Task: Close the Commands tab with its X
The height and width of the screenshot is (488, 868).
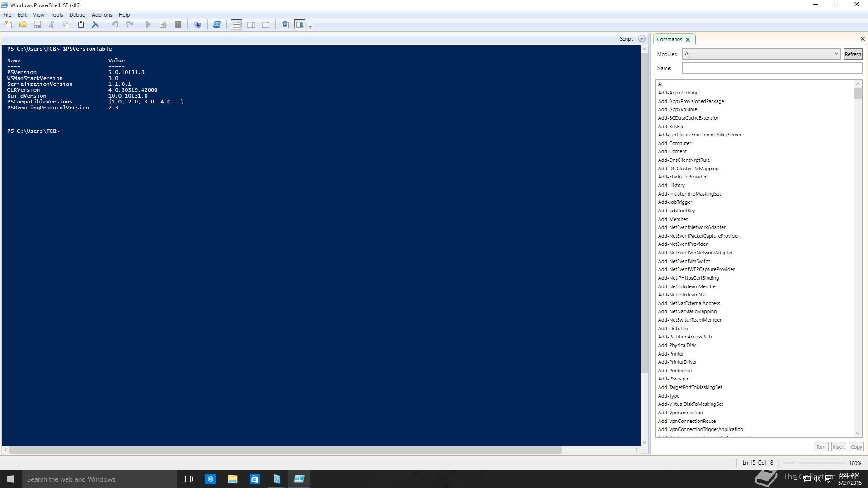Action: pyautogui.click(x=688, y=40)
